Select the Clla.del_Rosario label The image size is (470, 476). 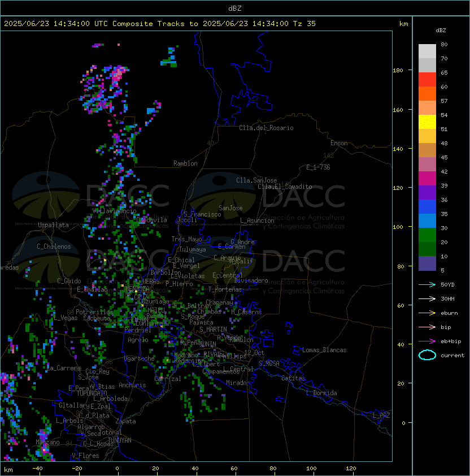click(266, 128)
